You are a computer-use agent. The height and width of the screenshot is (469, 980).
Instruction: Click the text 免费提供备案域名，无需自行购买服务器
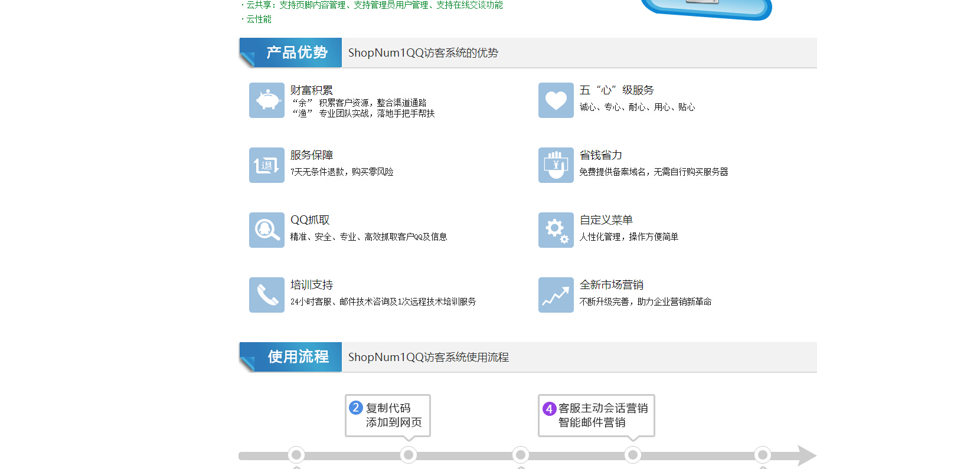click(x=654, y=172)
